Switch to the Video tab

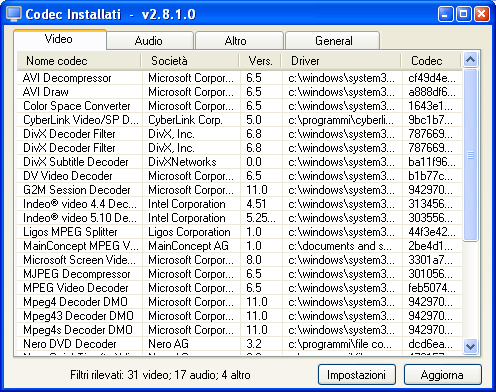pos(60,39)
